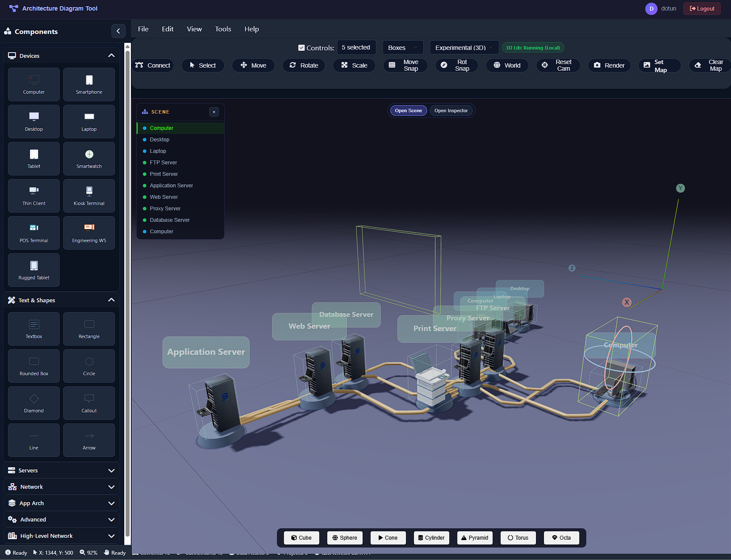Image resolution: width=731 pixels, height=560 pixels.
Task: Click the Logout button
Action: 702,8
